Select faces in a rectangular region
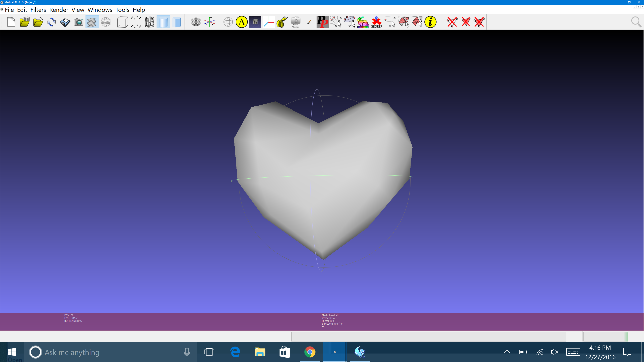644x362 pixels. (404, 22)
